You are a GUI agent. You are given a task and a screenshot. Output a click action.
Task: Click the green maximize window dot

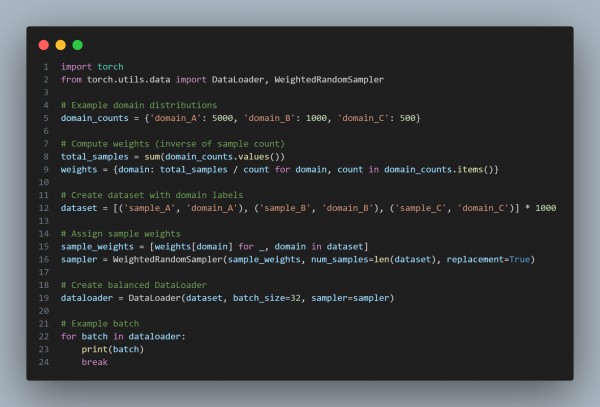coord(78,45)
